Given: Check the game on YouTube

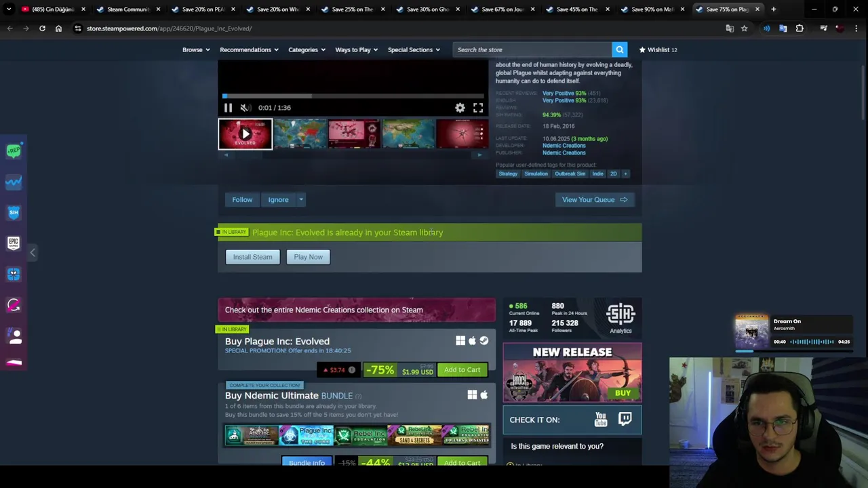Looking at the screenshot, I should 601,420.
